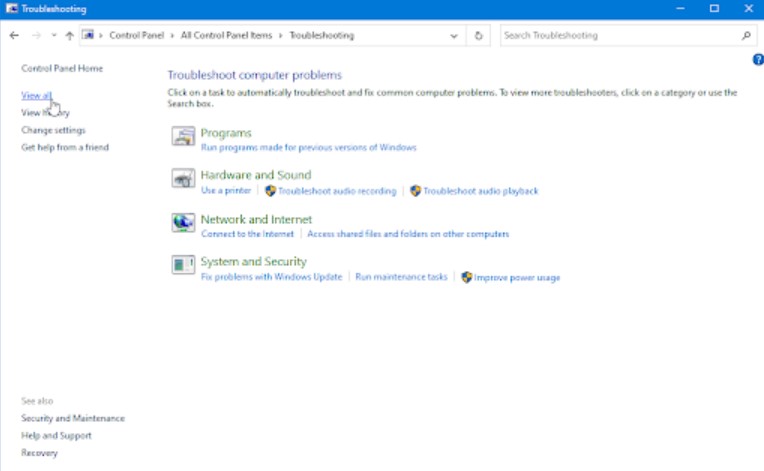Click Get help from a friend
764x471 pixels.
(x=65, y=147)
